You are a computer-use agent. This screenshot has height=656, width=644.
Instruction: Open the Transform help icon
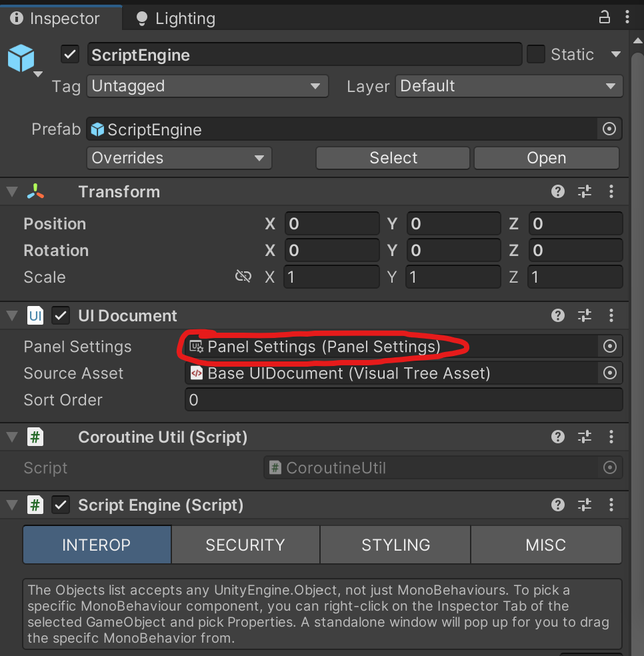tap(557, 191)
